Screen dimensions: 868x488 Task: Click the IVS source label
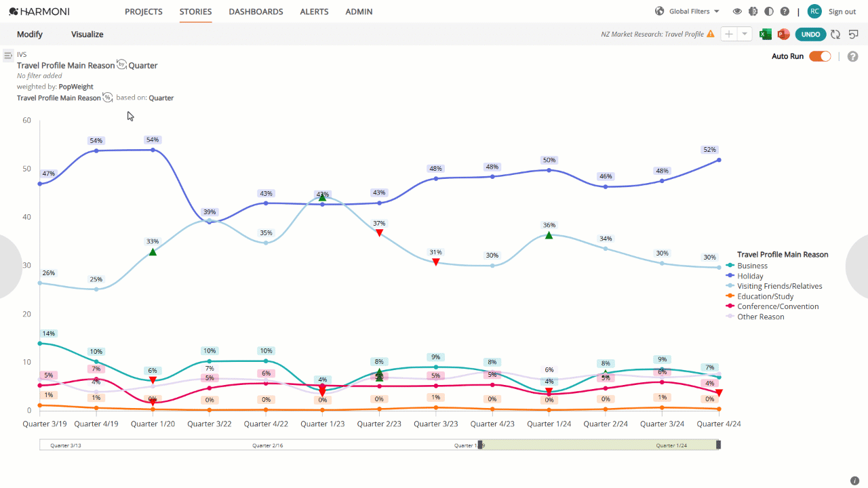pyautogui.click(x=22, y=54)
